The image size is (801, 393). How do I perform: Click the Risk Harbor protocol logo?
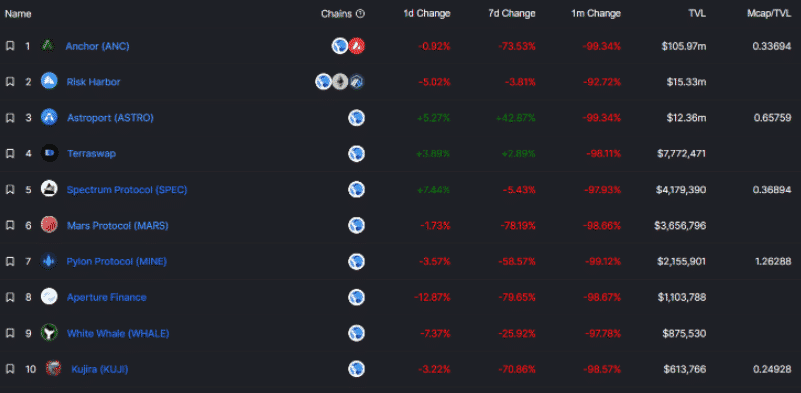(49, 81)
